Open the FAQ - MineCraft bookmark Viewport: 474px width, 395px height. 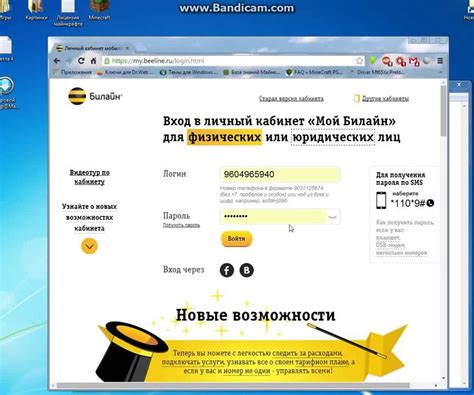pos(314,72)
